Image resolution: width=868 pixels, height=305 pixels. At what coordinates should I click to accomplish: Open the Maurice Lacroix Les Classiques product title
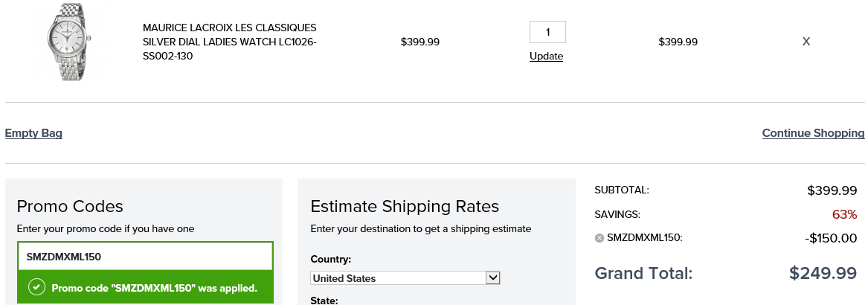230,42
